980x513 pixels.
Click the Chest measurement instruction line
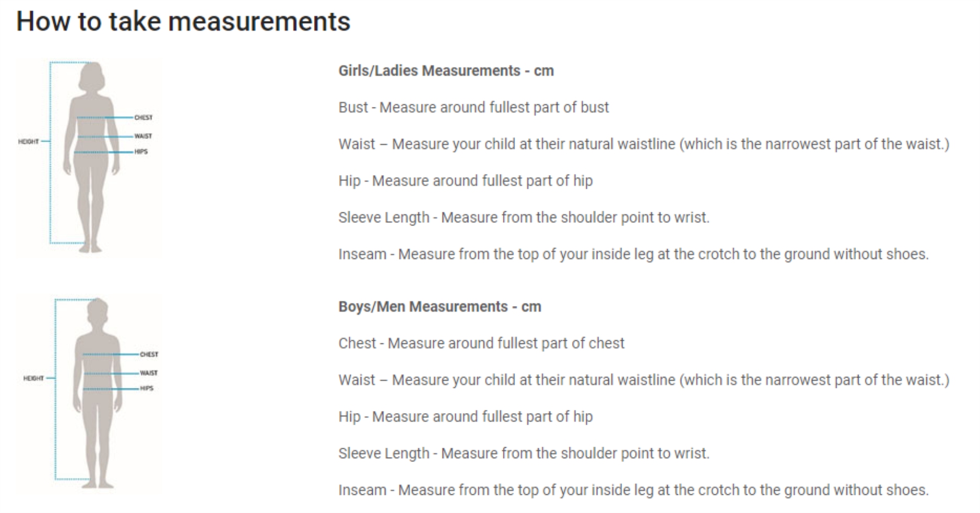(x=481, y=343)
